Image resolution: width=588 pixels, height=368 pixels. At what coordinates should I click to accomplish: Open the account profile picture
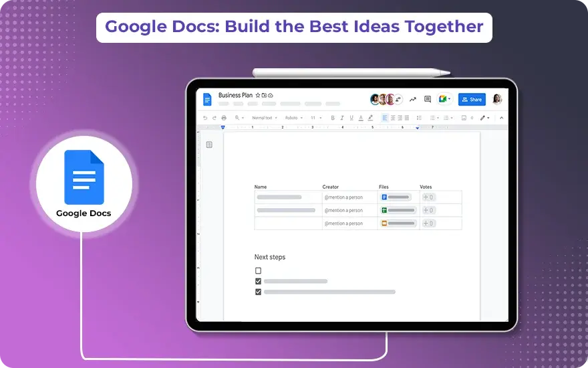point(497,99)
